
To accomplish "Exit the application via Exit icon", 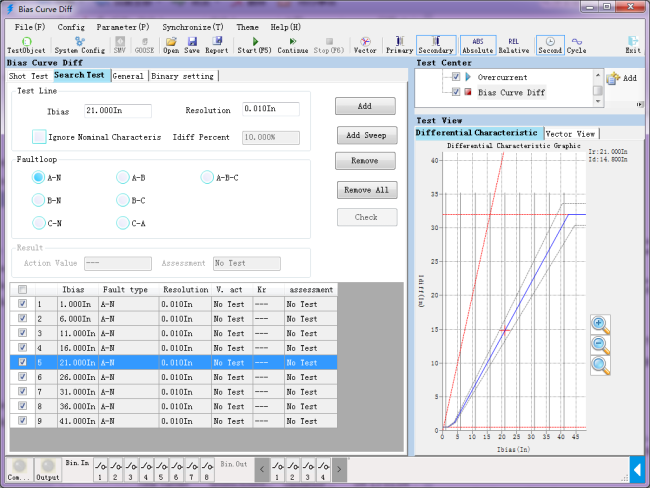I will (632, 44).
